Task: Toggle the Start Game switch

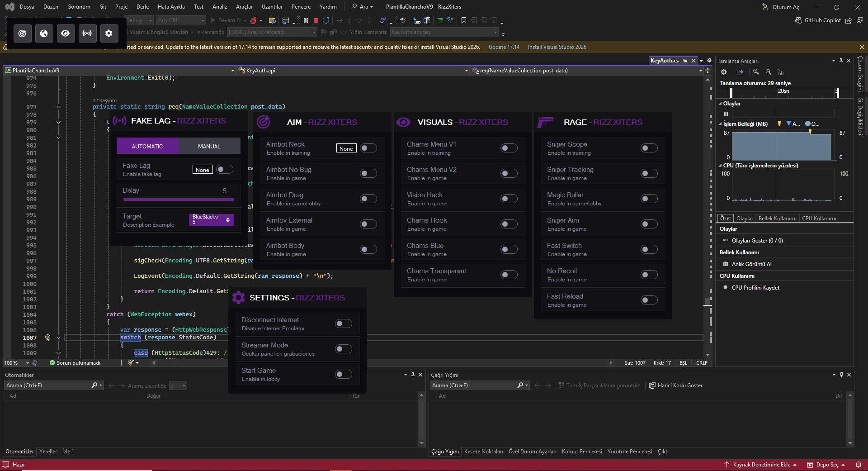Action: coord(344,374)
